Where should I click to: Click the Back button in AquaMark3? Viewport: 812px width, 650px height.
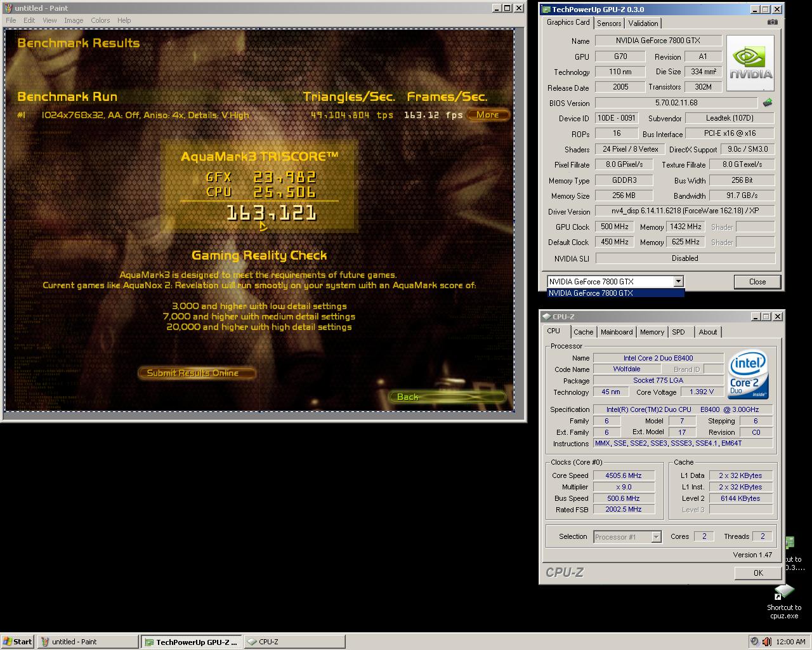(x=447, y=397)
